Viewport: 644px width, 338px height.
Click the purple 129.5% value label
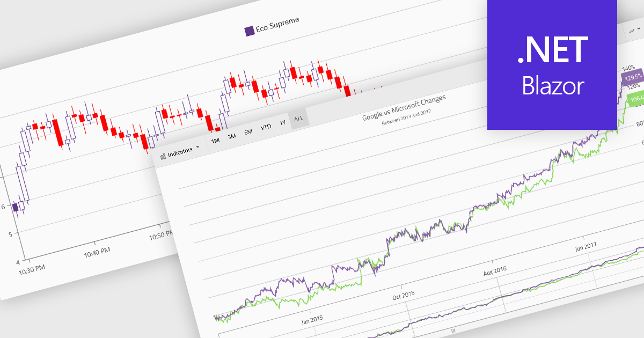click(x=632, y=77)
